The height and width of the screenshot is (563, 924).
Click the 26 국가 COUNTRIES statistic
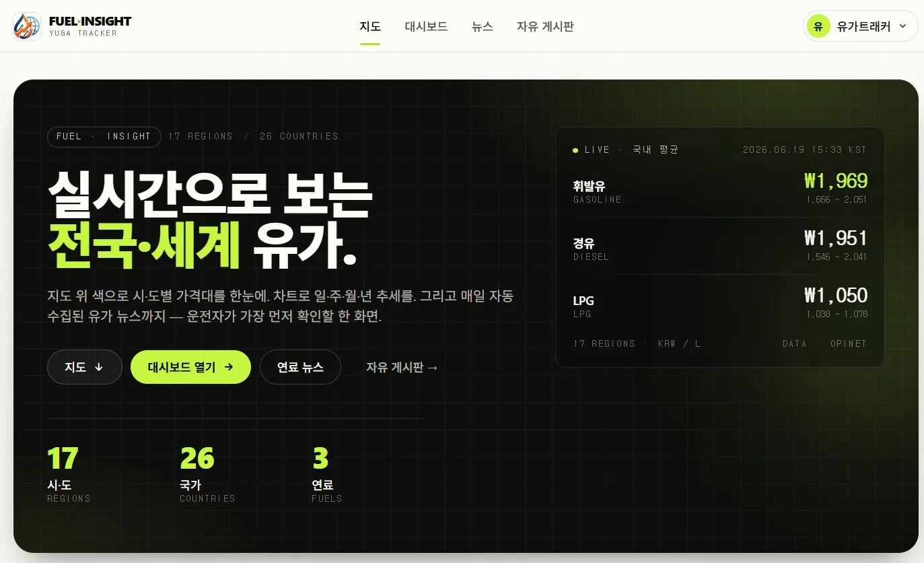[207, 475]
